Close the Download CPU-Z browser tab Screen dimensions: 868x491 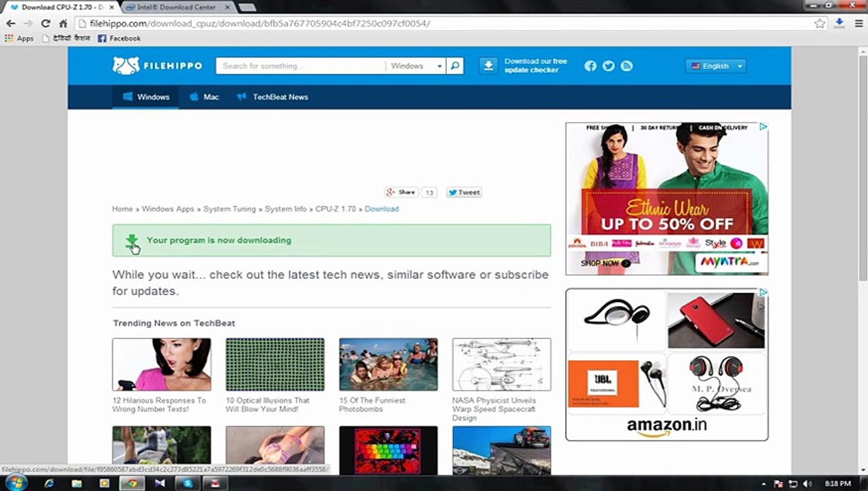point(112,7)
